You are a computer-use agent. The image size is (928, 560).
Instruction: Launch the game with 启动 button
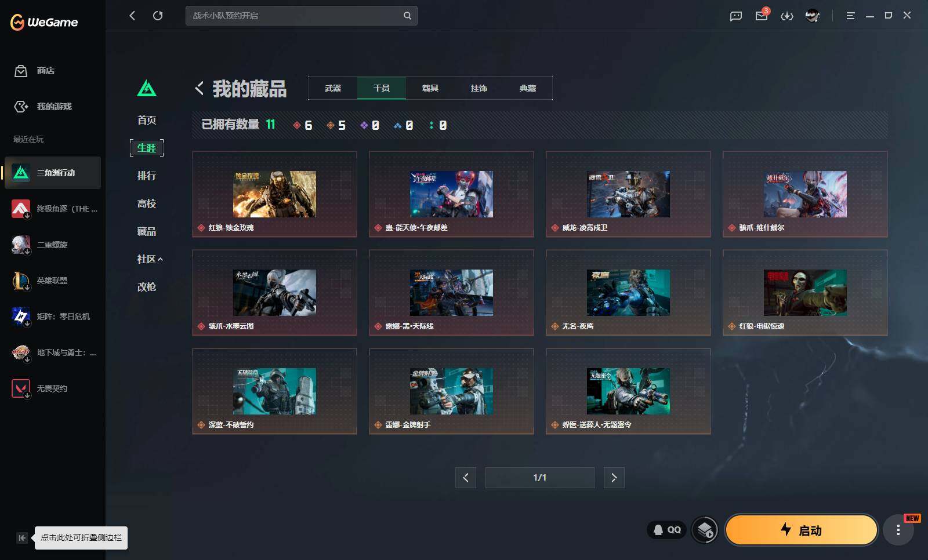801,530
